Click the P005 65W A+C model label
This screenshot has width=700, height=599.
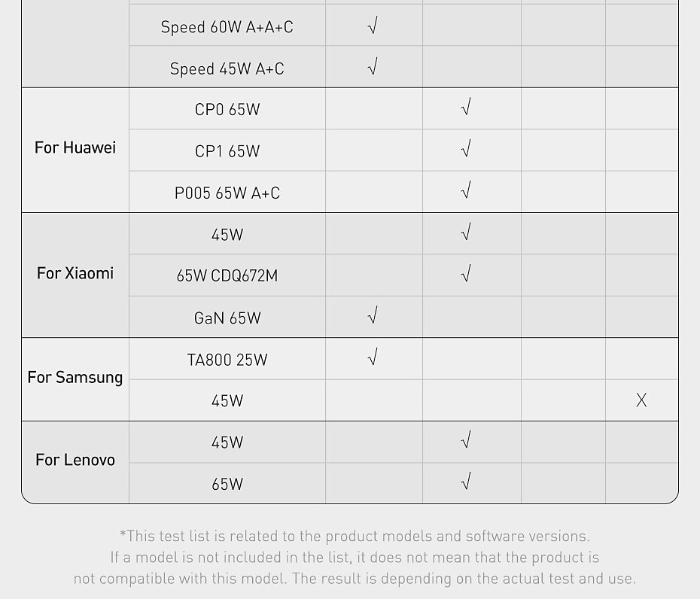(x=227, y=193)
